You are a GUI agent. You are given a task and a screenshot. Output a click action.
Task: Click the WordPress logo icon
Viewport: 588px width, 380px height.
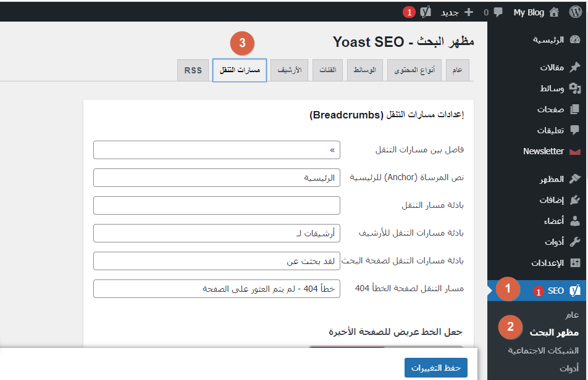[x=575, y=12]
